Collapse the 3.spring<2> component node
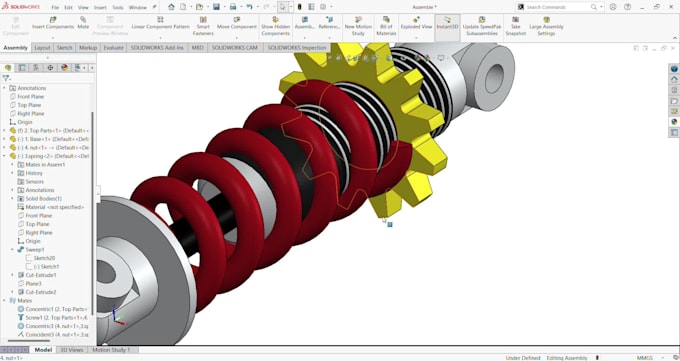 (x=4, y=156)
